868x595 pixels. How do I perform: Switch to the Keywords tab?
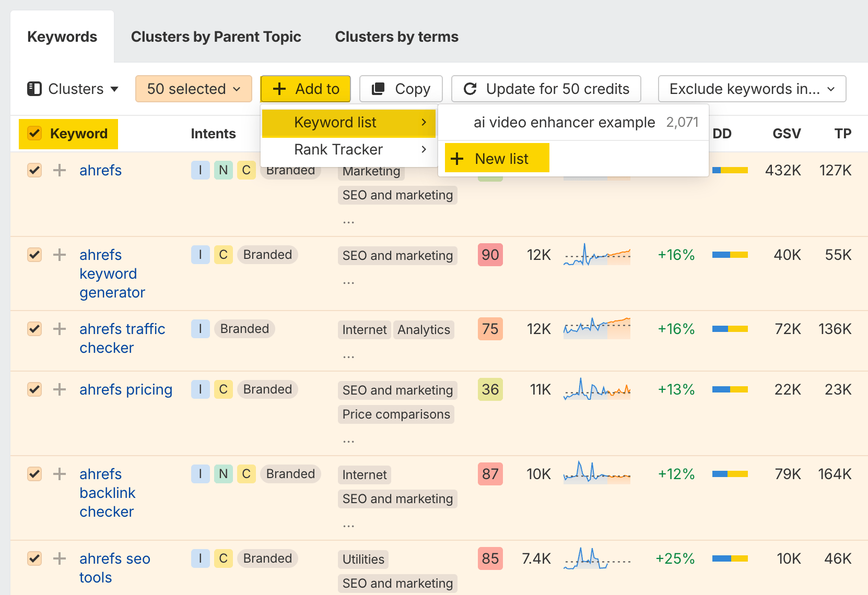(62, 37)
